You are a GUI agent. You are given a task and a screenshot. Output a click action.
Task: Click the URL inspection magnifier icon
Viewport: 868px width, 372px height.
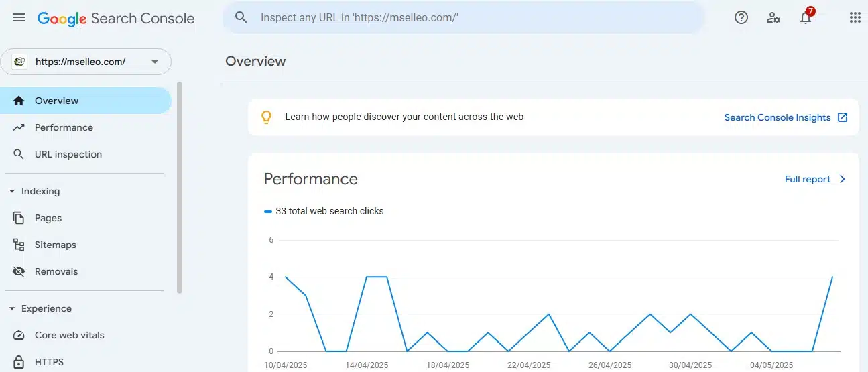pos(19,154)
